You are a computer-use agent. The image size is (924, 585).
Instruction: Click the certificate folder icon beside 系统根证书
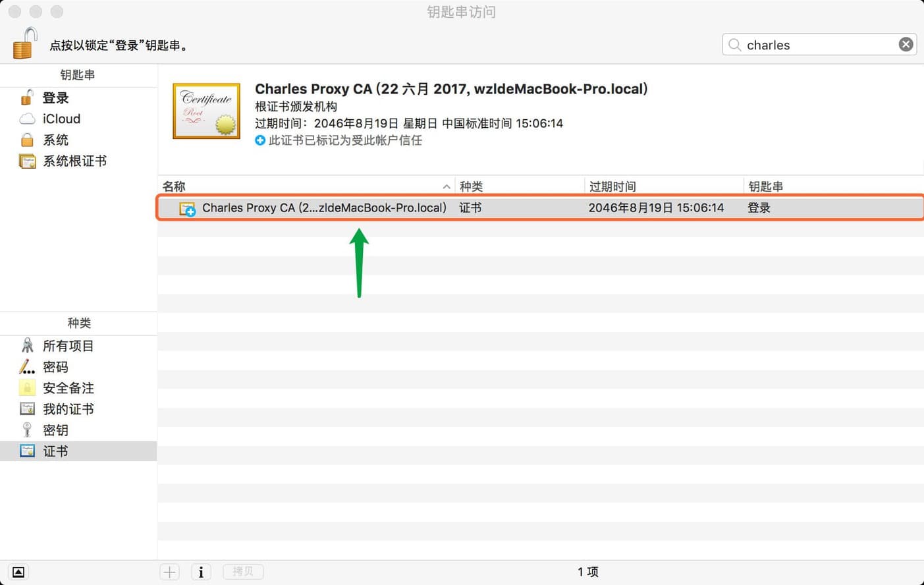[27, 161]
